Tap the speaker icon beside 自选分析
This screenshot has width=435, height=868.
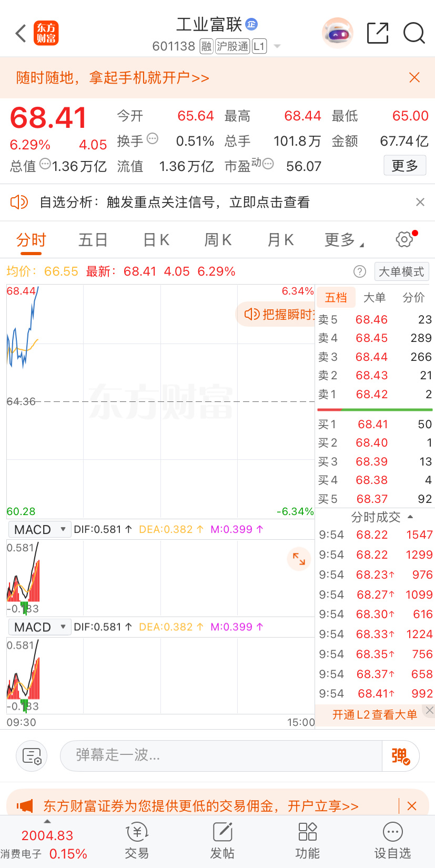[x=19, y=202]
